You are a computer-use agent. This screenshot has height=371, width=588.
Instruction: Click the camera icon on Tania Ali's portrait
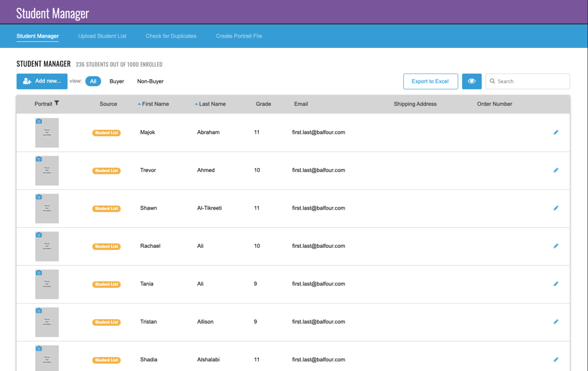pyautogui.click(x=39, y=272)
